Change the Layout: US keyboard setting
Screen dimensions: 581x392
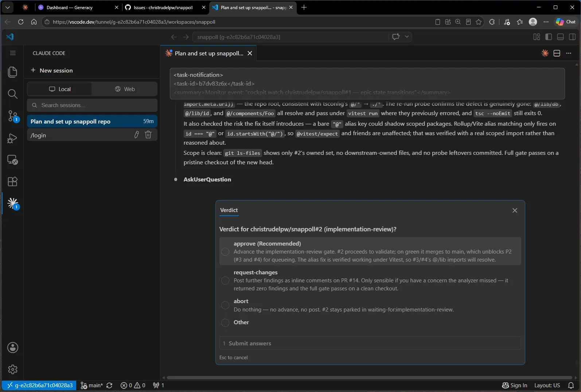(547, 385)
